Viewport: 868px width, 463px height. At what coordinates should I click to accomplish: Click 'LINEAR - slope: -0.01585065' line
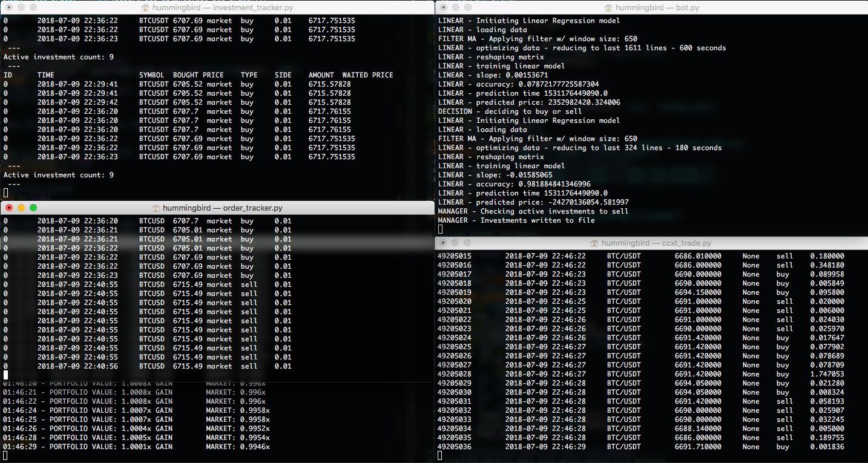(495, 175)
